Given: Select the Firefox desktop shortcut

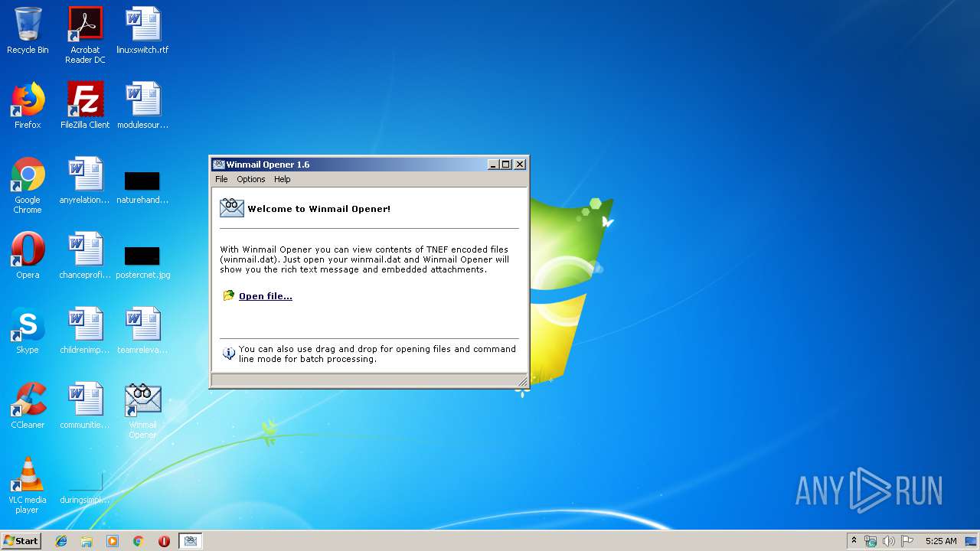Looking at the screenshot, I should 28,106.
